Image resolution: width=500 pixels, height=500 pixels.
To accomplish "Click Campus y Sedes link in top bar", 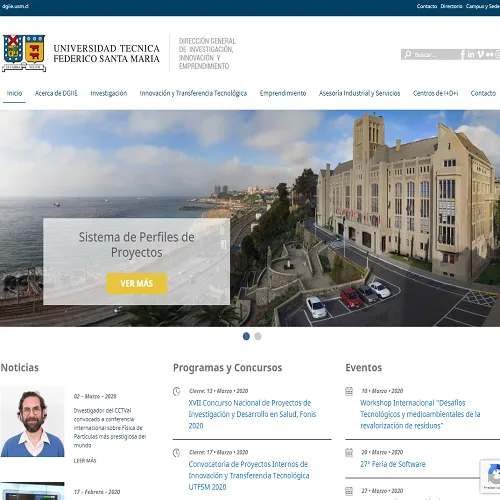I will [483, 6].
